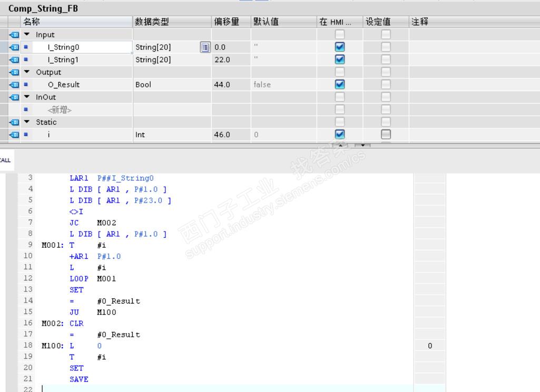Click the Output section interface icon
The height and width of the screenshot is (392, 540).
click(x=14, y=72)
